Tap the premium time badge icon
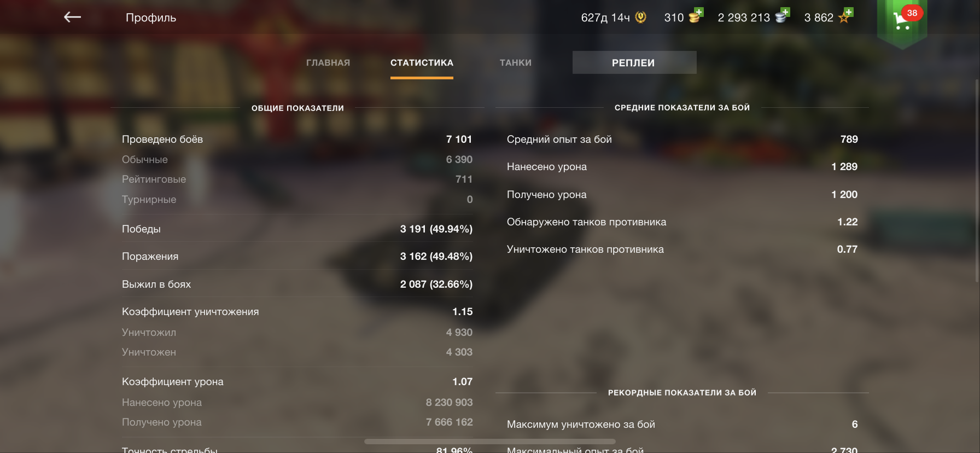980x453 pixels. click(641, 18)
